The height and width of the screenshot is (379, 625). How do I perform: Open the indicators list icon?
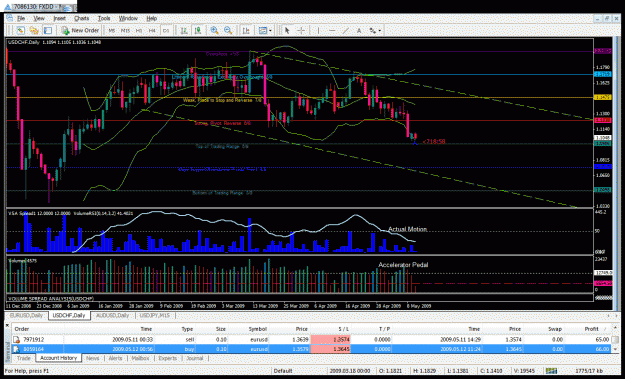(x=246, y=30)
